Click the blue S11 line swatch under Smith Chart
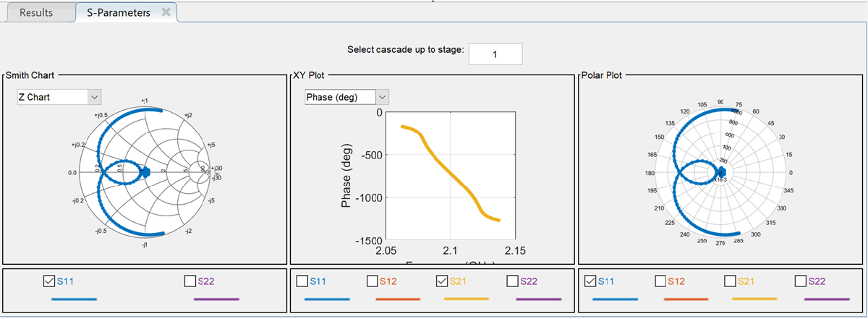The image size is (868, 319). point(73,298)
